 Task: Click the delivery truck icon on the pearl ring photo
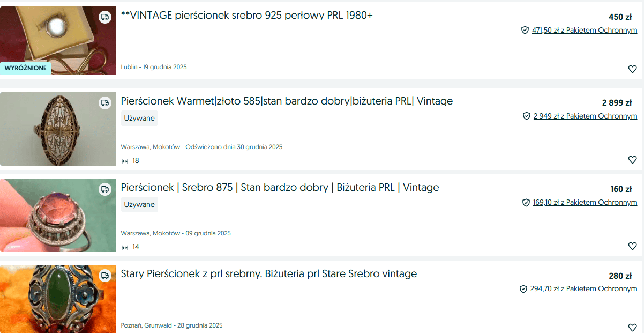coord(105,17)
